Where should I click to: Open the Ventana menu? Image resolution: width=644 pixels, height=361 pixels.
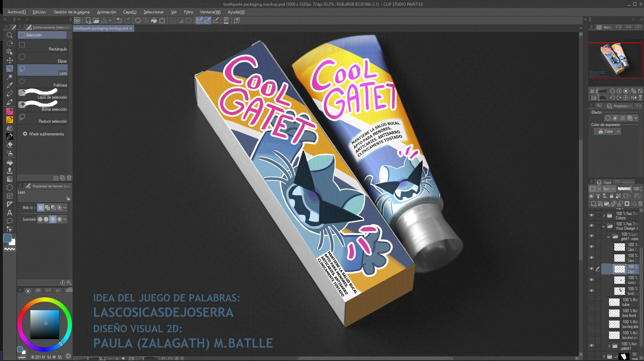tap(210, 12)
